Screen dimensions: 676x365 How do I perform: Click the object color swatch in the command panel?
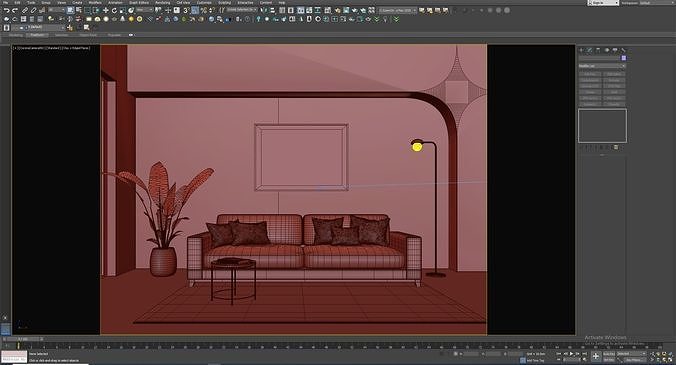624,58
